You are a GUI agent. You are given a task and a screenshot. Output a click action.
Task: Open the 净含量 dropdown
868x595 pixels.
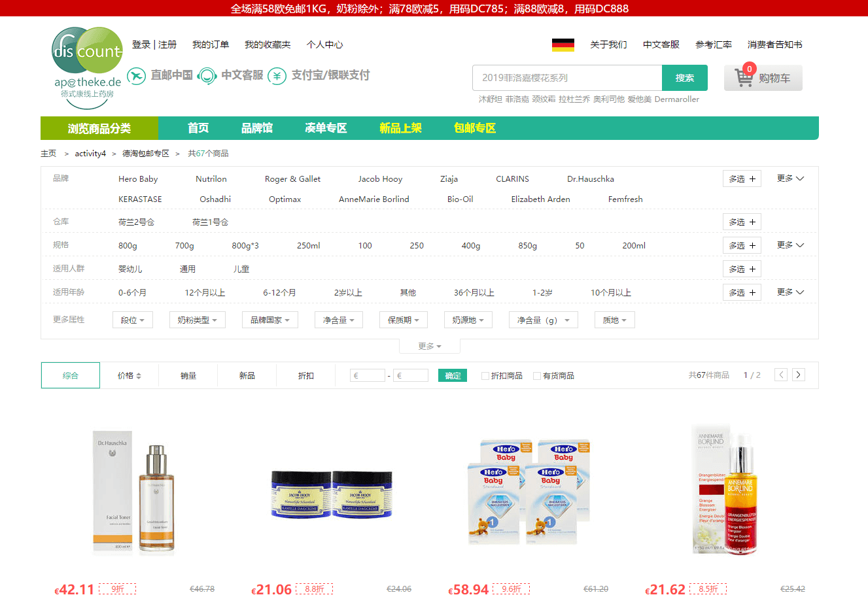338,320
